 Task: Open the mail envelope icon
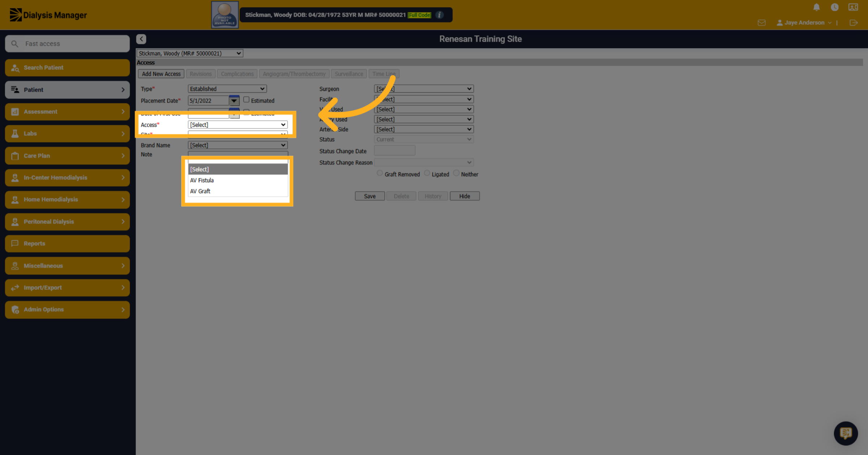tap(761, 22)
